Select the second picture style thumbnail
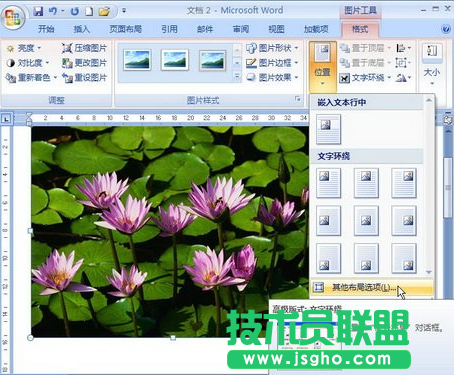The width and height of the screenshot is (454, 375). 175,60
